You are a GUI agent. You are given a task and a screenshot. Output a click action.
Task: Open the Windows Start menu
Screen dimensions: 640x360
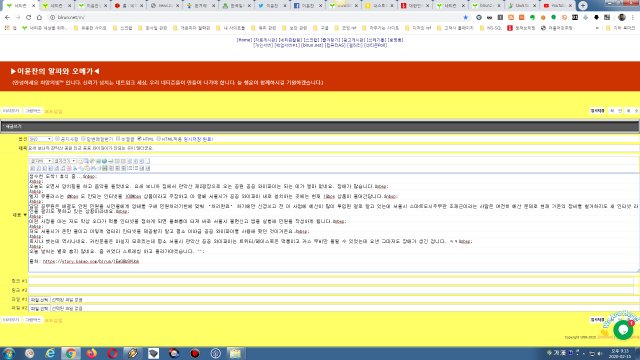pyautogui.click(x=9, y=353)
